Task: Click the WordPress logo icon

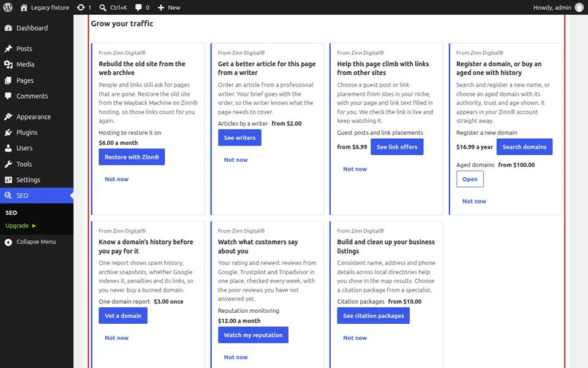Action: coord(8,7)
